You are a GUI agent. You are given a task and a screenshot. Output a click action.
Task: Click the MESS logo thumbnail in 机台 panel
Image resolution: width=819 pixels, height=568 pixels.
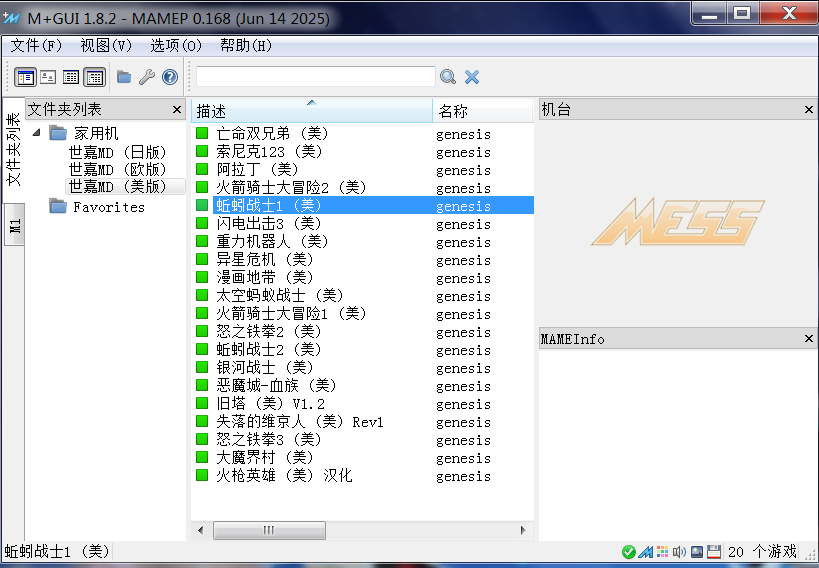click(x=677, y=222)
